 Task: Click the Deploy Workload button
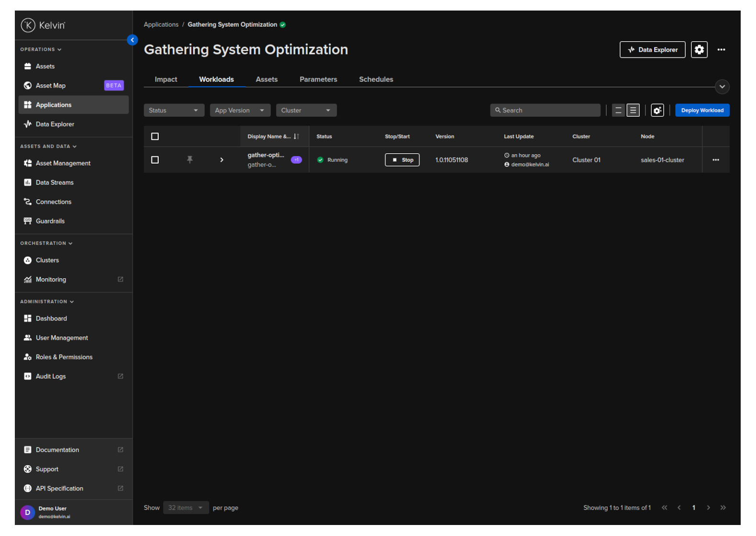click(702, 111)
